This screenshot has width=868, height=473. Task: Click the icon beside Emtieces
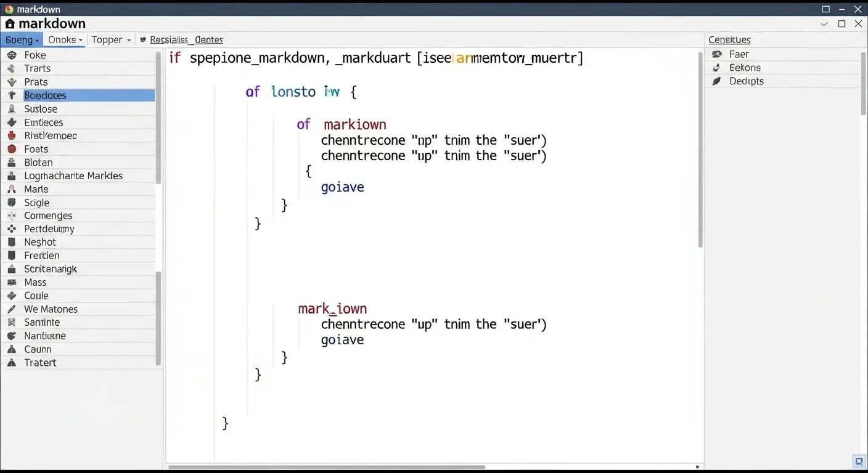[12, 122]
